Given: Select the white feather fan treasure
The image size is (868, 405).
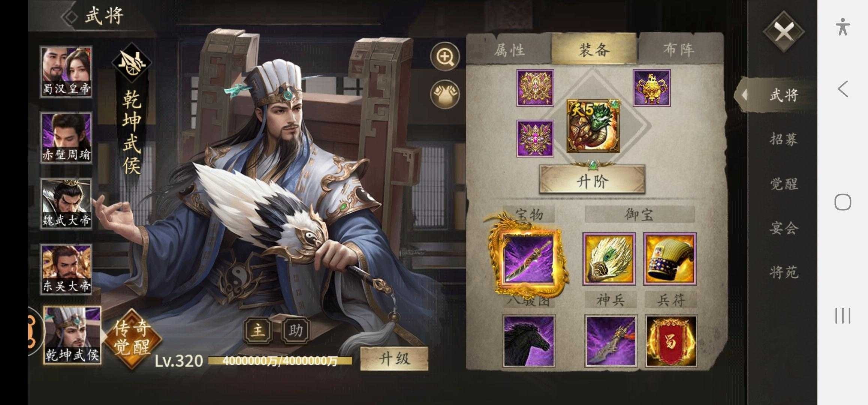Looking at the screenshot, I should [609, 259].
